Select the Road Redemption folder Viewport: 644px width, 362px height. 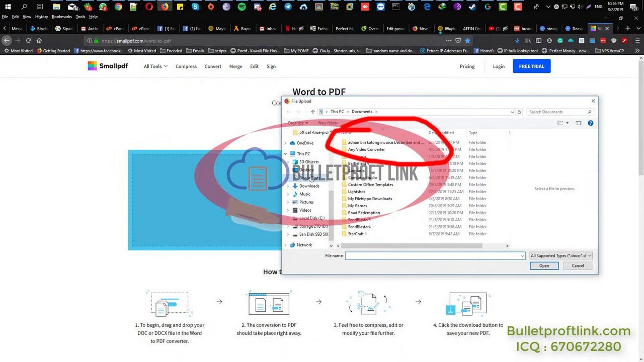(364, 213)
